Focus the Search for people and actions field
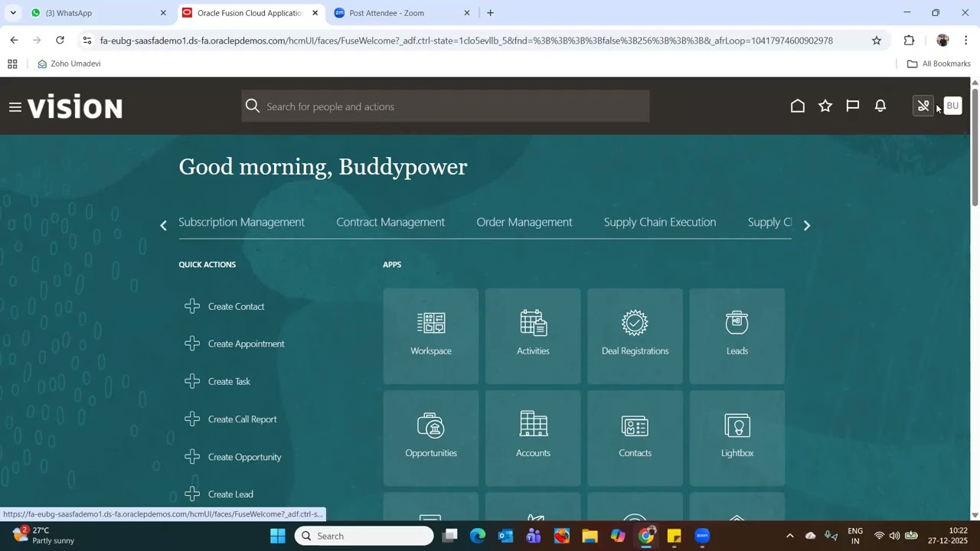Viewport: 980px width, 551px height. coord(446,106)
